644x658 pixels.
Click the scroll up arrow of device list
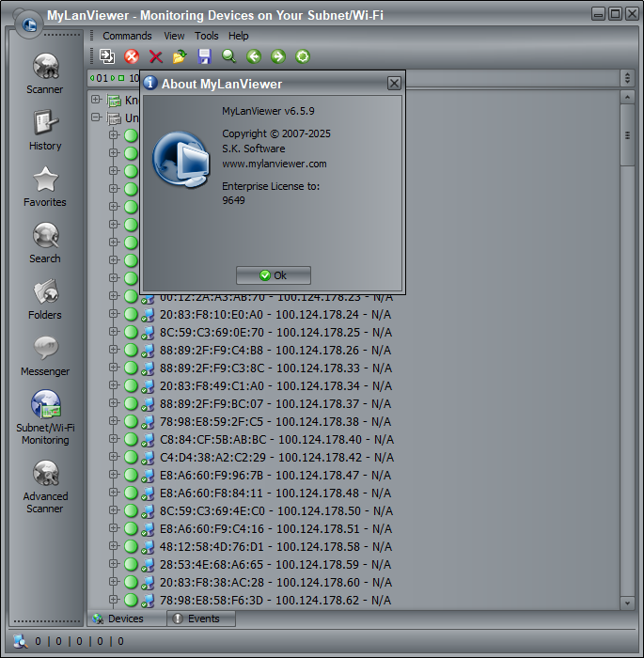[x=627, y=98]
